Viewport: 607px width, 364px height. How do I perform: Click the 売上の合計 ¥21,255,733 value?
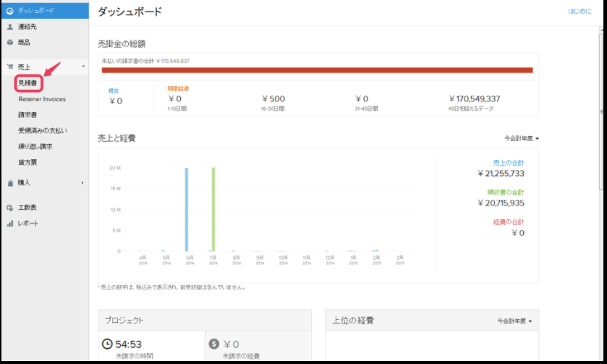[x=501, y=174]
